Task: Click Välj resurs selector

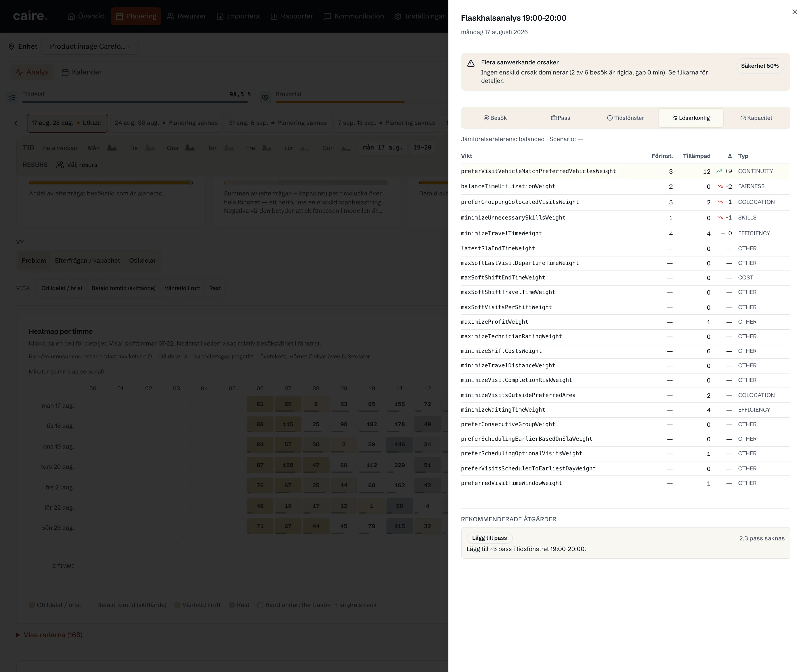Action: pyautogui.click(x=77, y=165)
